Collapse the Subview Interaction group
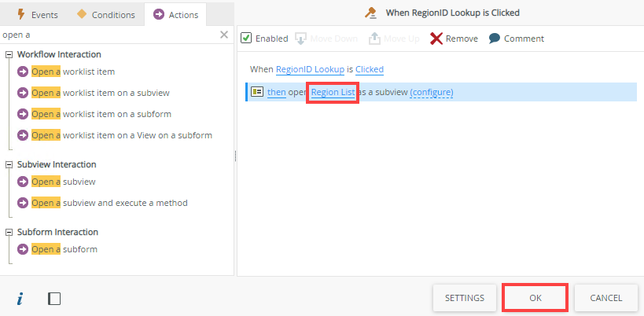644x316 pixels. [9, 165]
